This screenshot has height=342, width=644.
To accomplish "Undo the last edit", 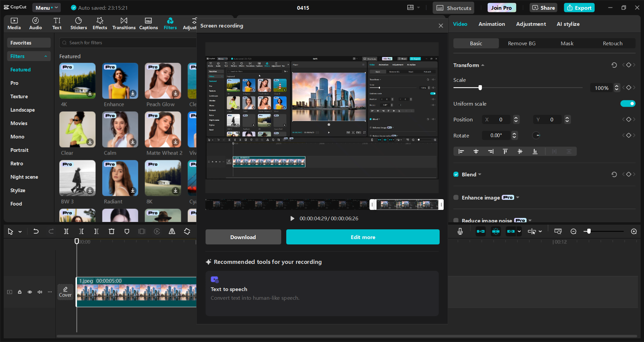I will (36, 231).
